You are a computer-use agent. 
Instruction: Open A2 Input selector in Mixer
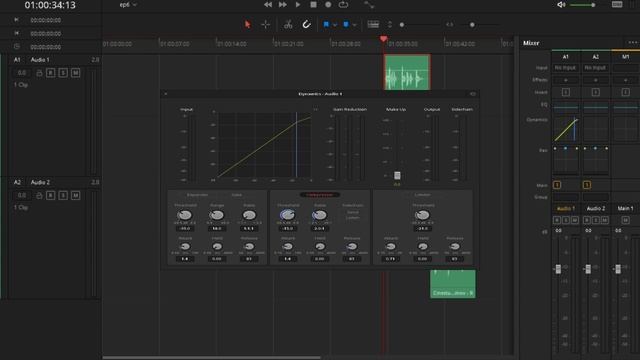click(596, 68)
